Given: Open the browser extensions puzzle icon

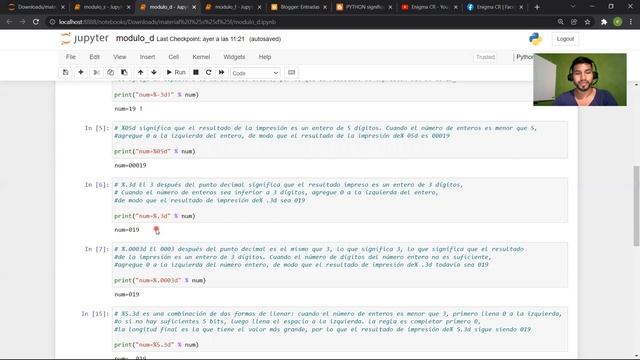Looking at the screenshot, I should [604, 22].
